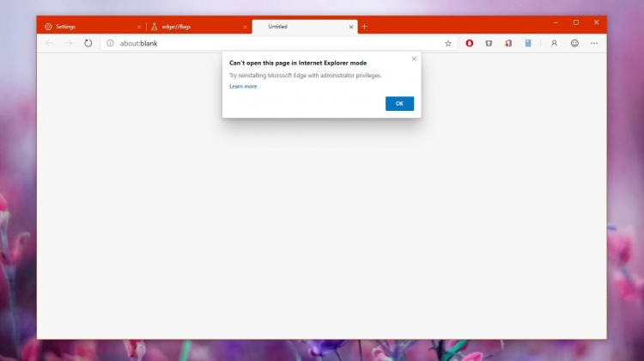Screen dimensions: 644x361
Task: Open Settings and more ellipsis menu
Action: pyautogui.click(x=594, y=43)
